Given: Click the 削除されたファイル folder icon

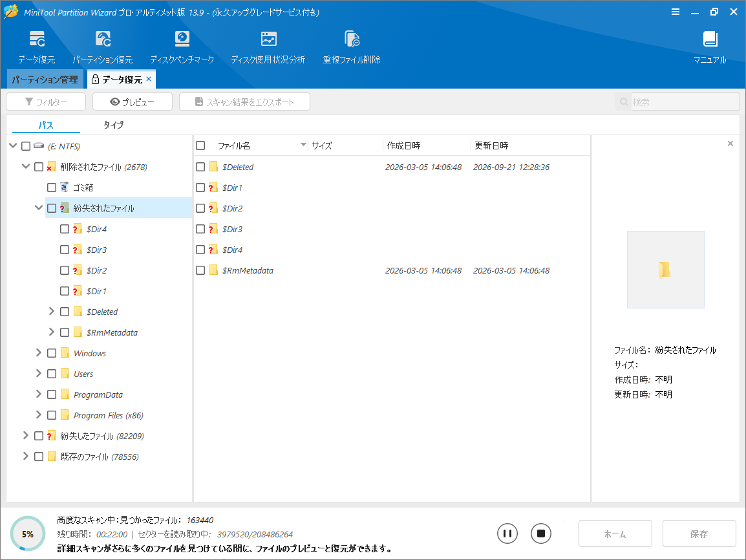Looking at the screenshot, I should tap(52, 167).
